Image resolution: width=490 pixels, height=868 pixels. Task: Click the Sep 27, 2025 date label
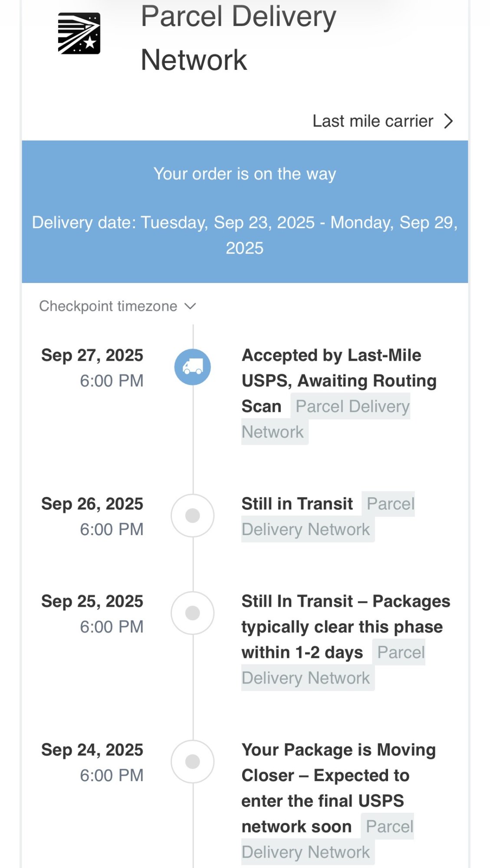pyautogui.click(x=92, y=355)
